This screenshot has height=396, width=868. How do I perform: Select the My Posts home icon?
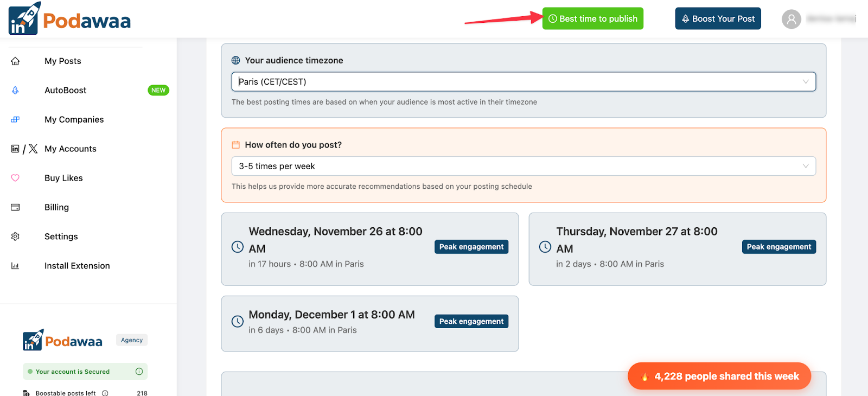(x=15, y=61)
